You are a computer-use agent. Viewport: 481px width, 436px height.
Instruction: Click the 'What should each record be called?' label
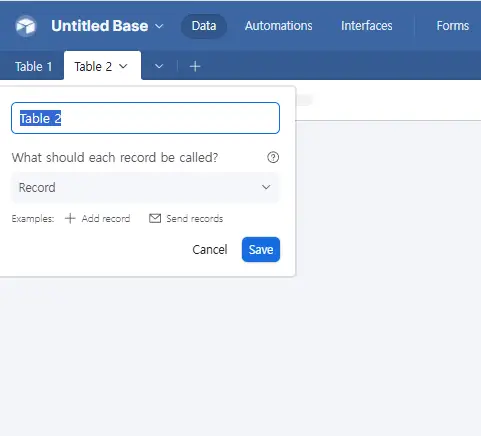coord(115,157)
